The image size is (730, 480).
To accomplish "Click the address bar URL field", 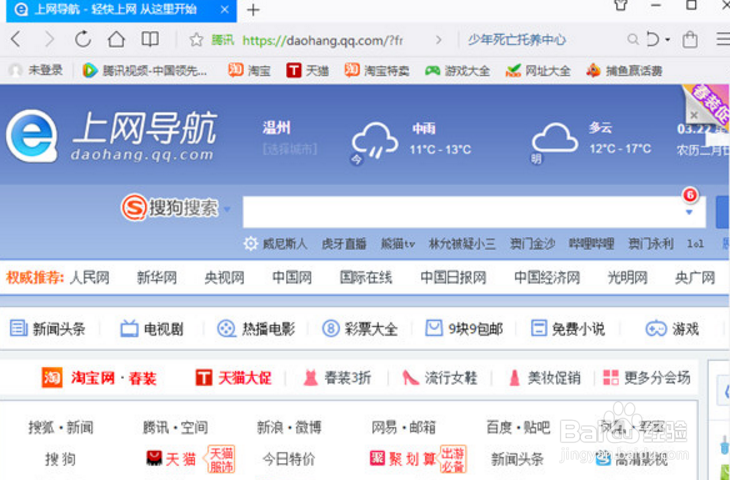I will (322, 41).
